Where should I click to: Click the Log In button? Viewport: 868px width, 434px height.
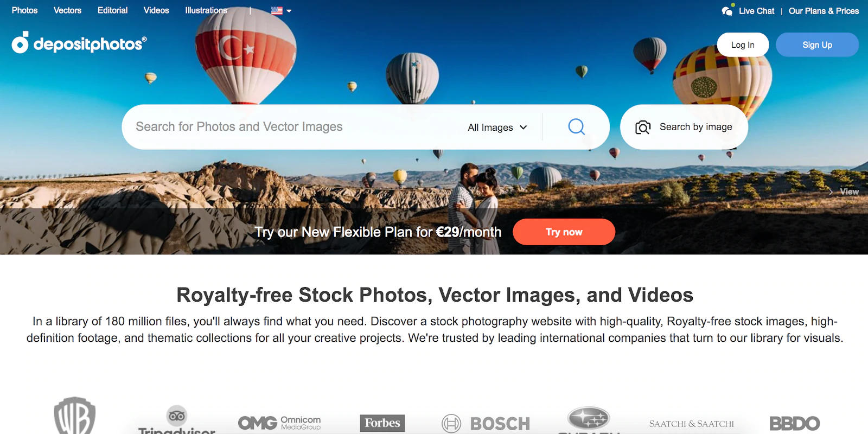[x=743, y=45]
